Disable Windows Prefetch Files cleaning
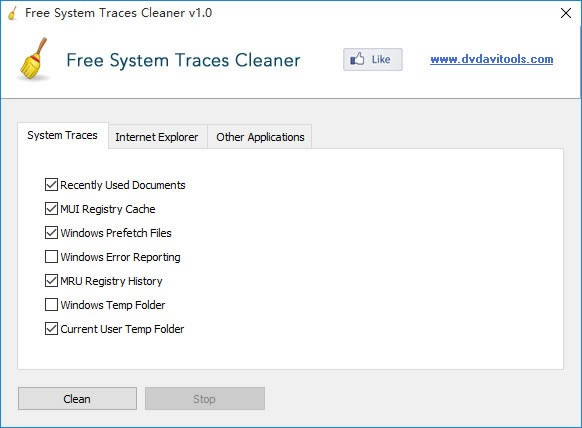 point(51,233)
